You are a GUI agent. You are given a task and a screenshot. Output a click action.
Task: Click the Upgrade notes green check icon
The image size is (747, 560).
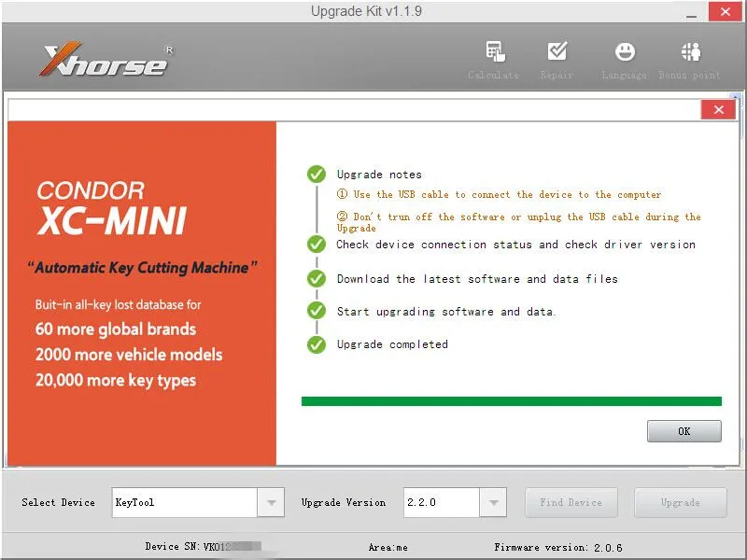(x=317, y=175)
